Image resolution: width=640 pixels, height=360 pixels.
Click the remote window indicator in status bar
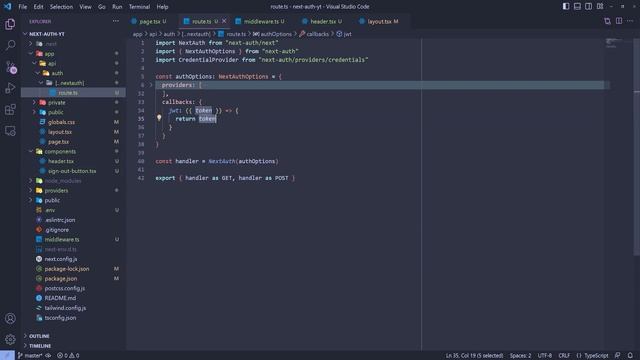(7, 356)
